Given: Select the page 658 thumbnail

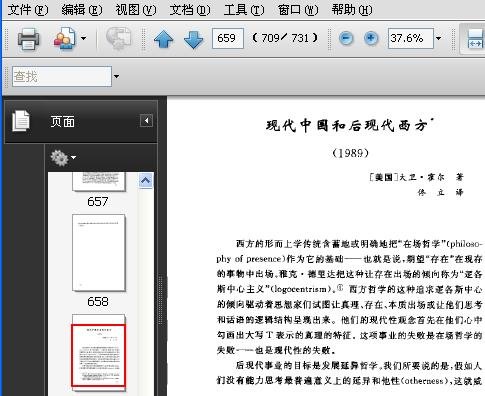Looking at the screenshot, I should [x=99, y=253].
